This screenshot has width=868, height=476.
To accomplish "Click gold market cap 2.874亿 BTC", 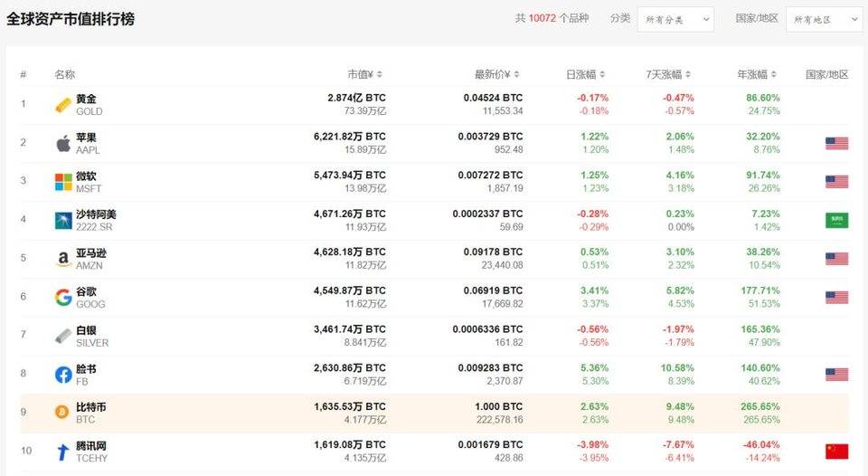I will click(x=356, y=98).
